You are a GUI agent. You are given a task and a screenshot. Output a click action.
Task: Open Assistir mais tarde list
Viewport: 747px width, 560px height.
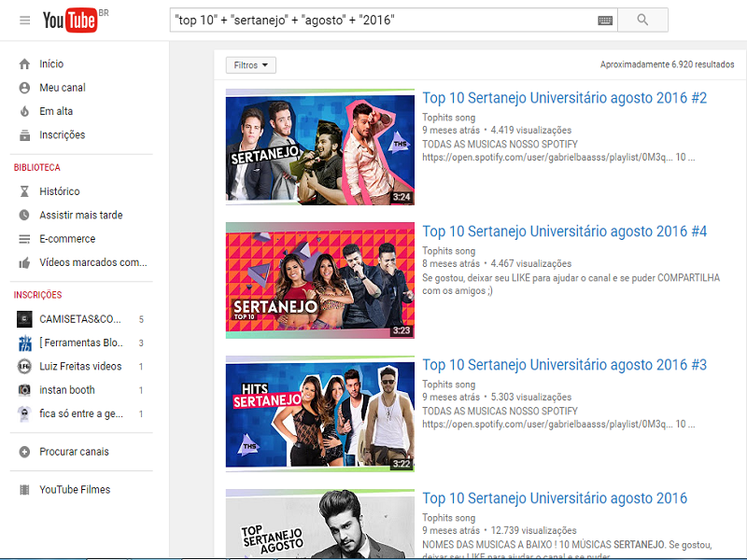(81, 215)
